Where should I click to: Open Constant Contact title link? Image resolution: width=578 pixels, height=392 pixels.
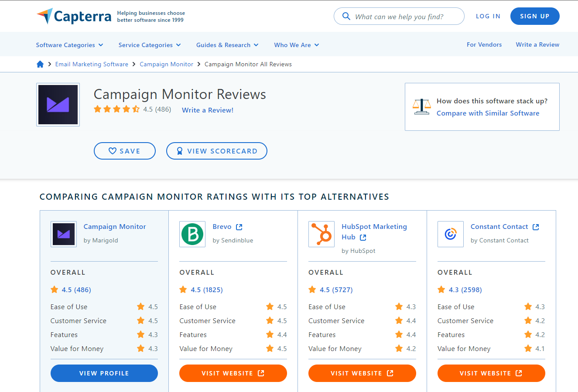499,227
